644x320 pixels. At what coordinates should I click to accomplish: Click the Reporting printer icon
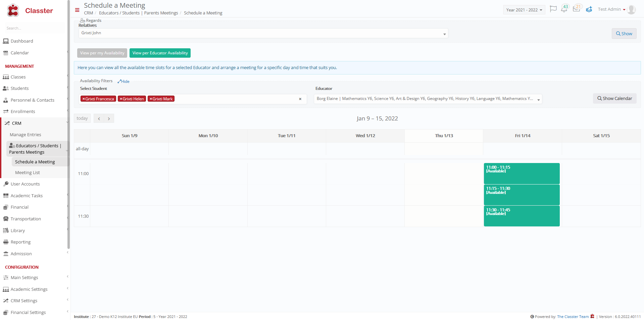pyautogui.click(x=6, y=242)
